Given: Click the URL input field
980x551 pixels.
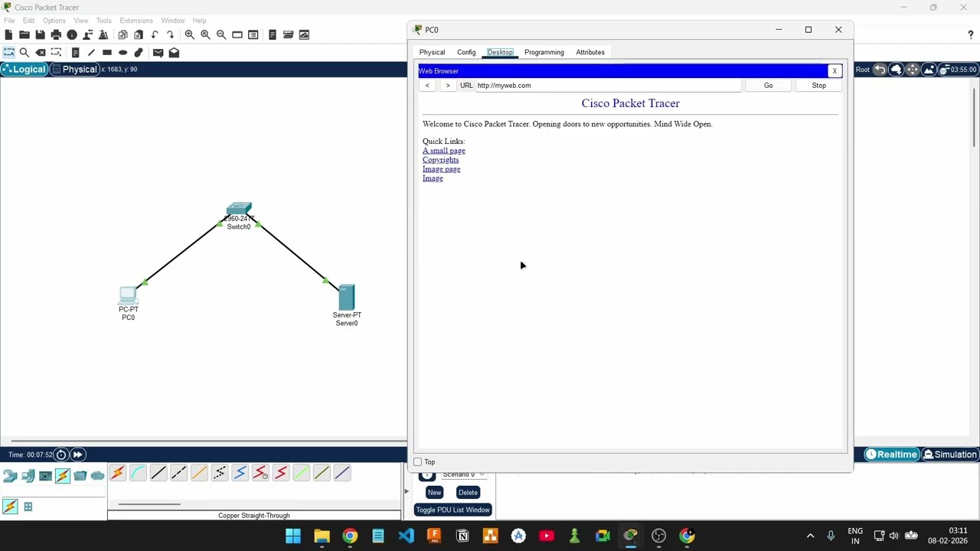Looking at the screenshot, I should 609,86.
